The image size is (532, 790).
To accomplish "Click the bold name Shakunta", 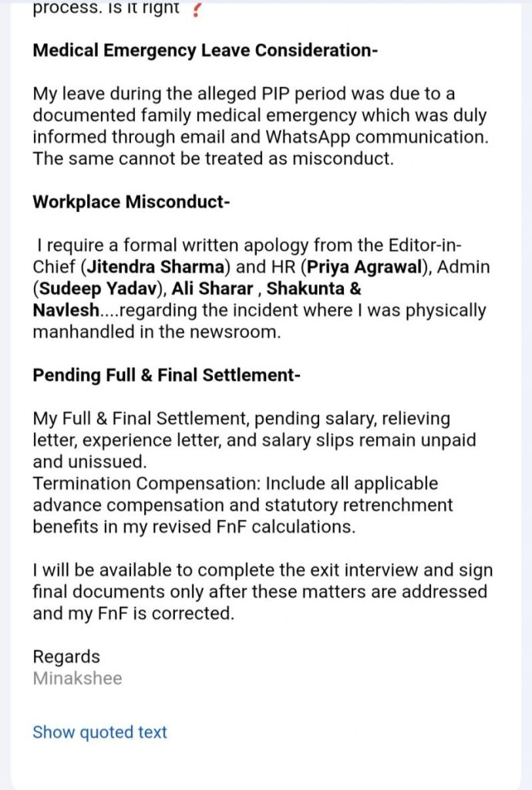I will click(x=305, y=289).
